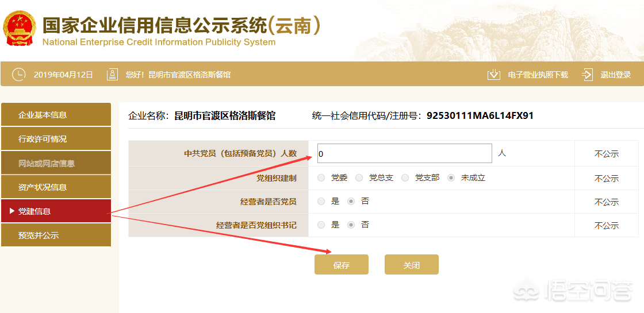
Task: Select the 党支部 radio button
Action: (x=405, y=178)
